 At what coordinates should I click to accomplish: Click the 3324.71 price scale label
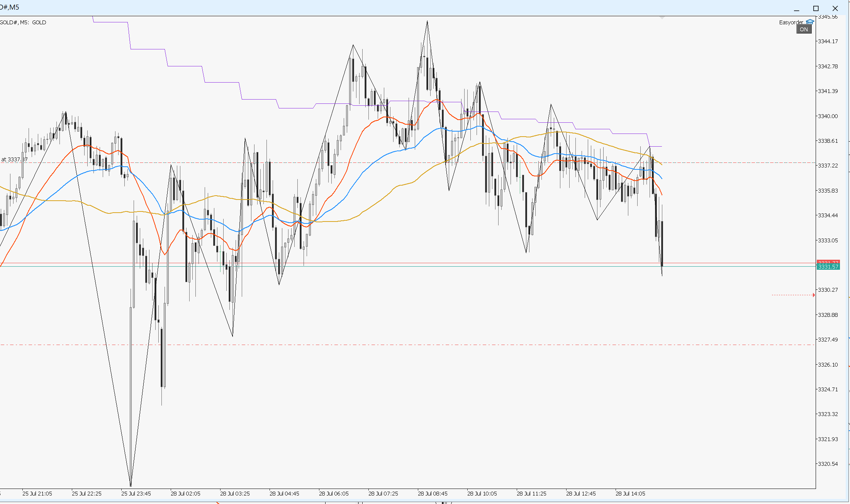(828, 389)
